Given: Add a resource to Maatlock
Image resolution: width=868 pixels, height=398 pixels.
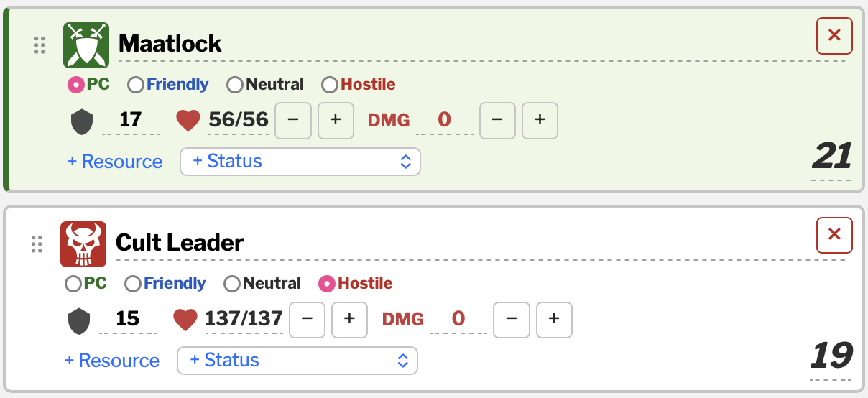Looking at the screenshot, I should 115,162.
